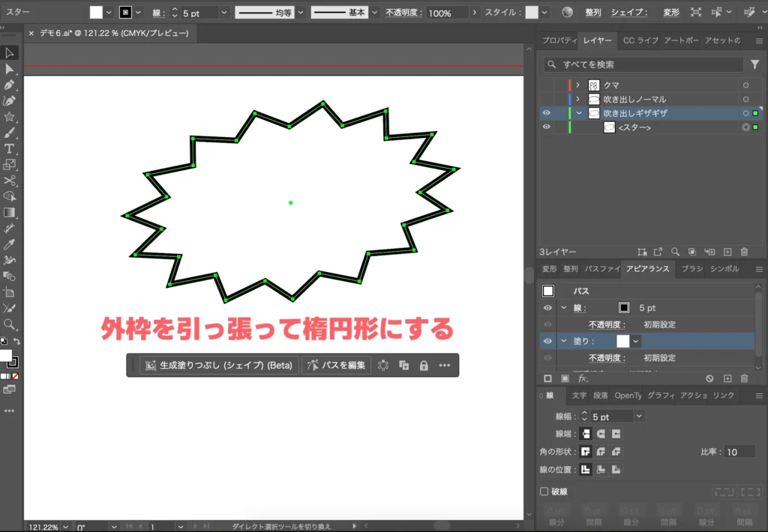Viewport: 768px width, 532px height.
Task: Hide the 吹き出しギザギザ layer
Action: (547, 113)
